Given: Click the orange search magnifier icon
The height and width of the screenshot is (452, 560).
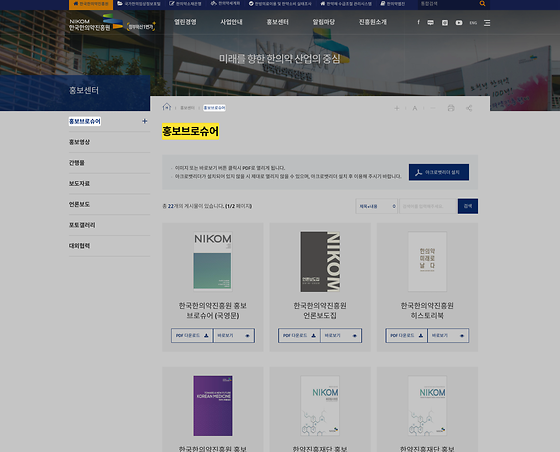Looking at the screenshot, I should [x=482, y=4].
